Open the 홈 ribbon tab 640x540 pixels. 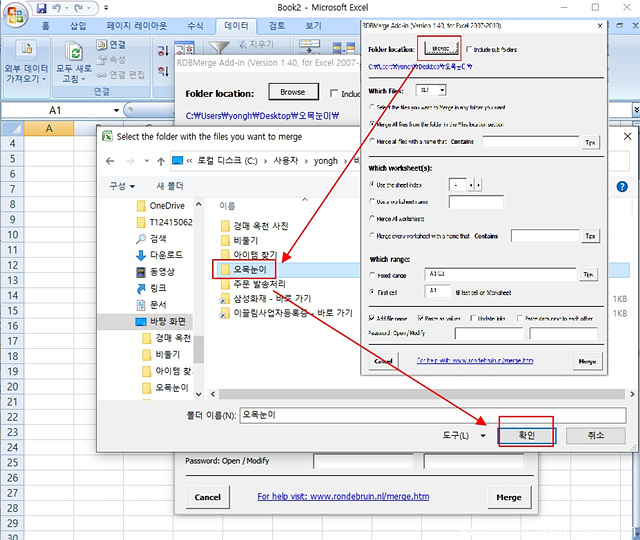tap(46, 26)
